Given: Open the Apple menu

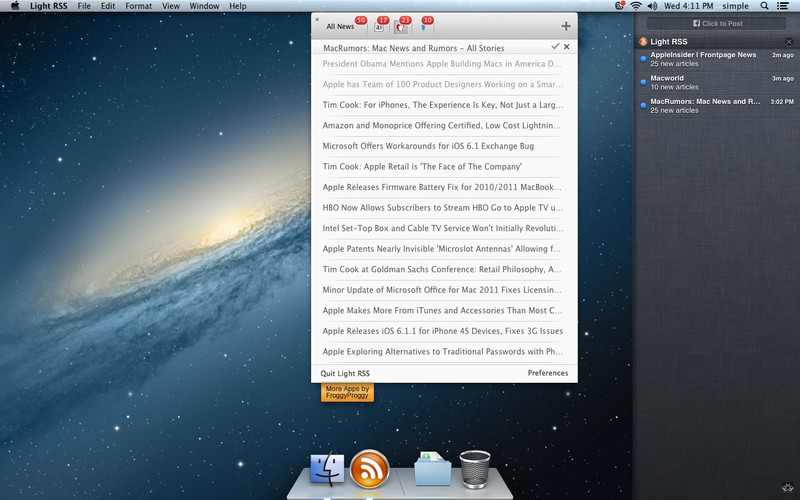Looking at the screenshot, I should tap(15, 6).
